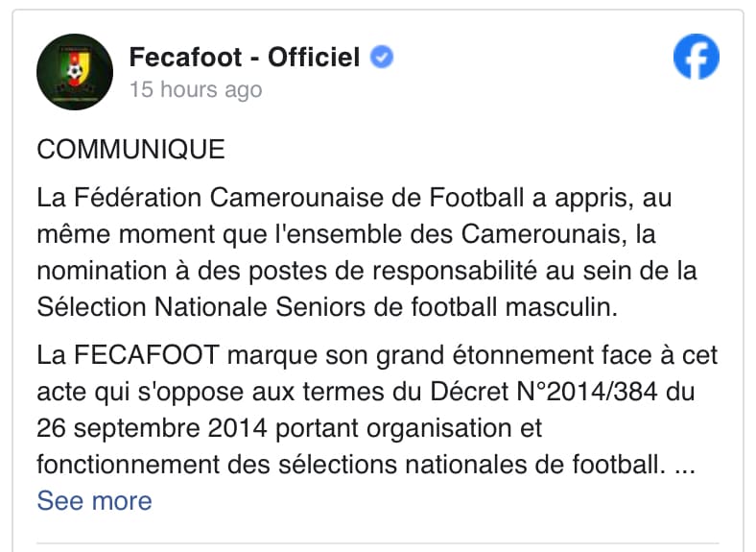Click the word 'Fecafoot' in the header
This screenshot has width=756, height=552.
point(185,57)
